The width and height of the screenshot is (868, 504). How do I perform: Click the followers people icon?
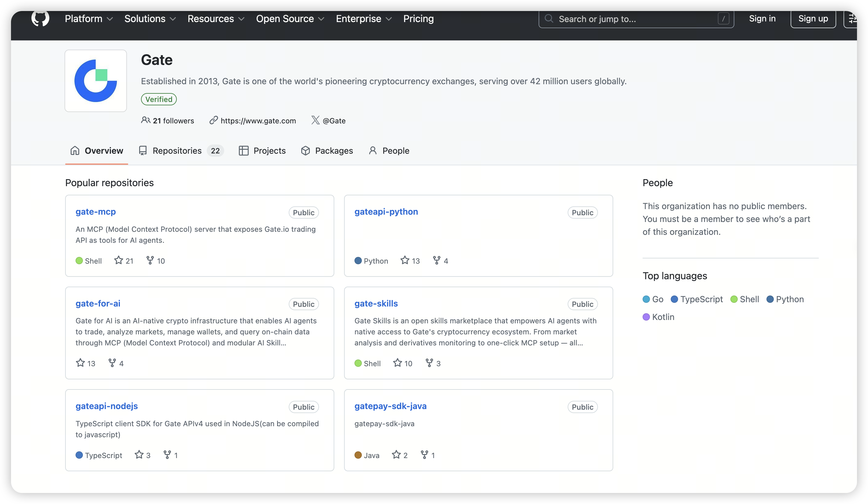pos(145,120)
